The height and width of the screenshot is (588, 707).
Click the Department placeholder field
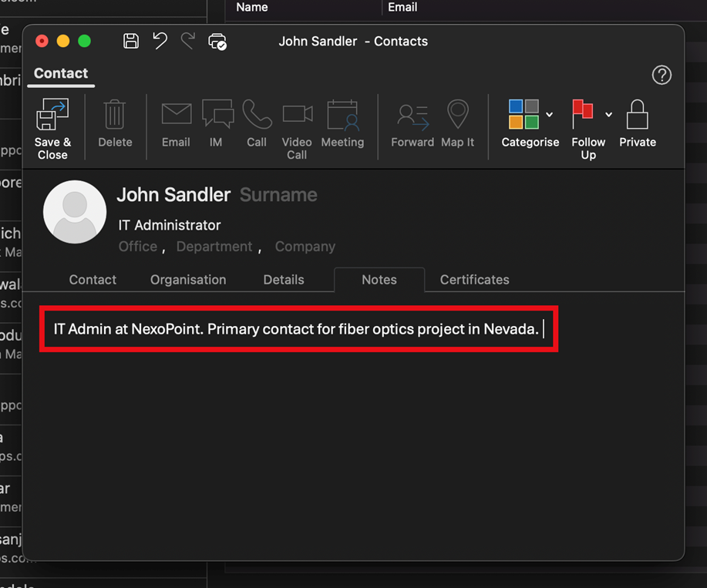[x=214, y=247]
